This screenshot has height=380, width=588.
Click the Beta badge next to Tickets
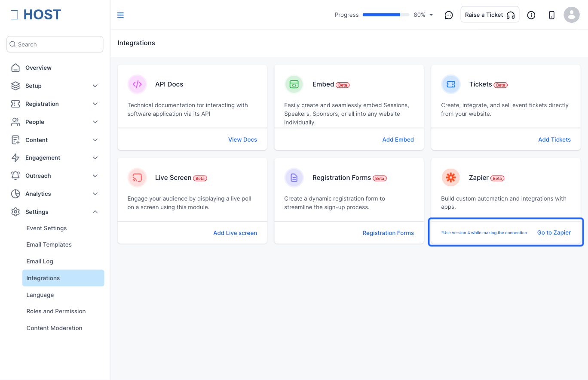501,85
